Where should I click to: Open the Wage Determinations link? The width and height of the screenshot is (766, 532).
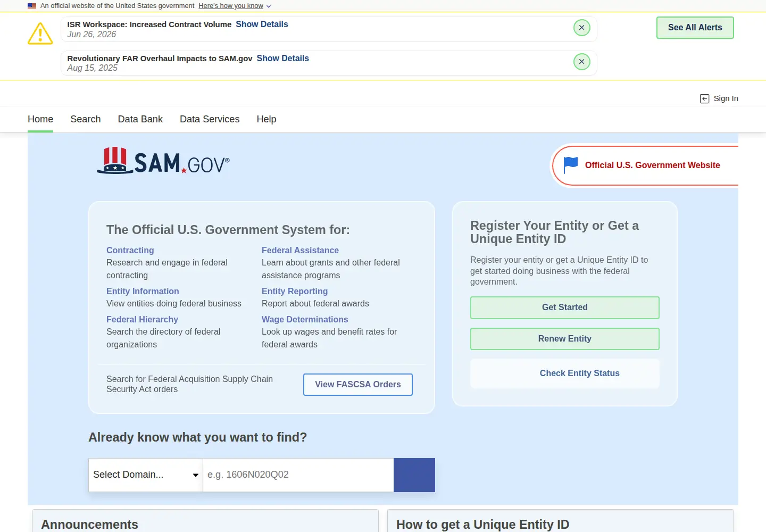pos(305,320)
